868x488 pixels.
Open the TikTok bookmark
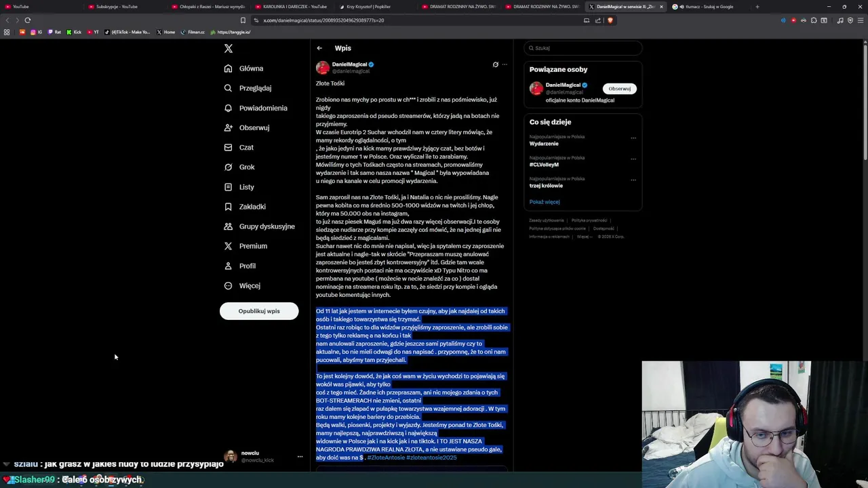127,32
